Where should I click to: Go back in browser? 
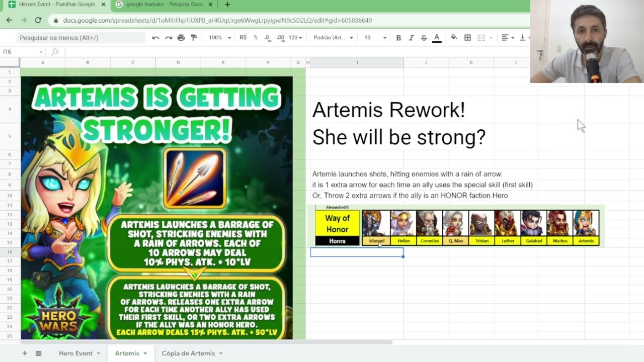coord(10,20)
